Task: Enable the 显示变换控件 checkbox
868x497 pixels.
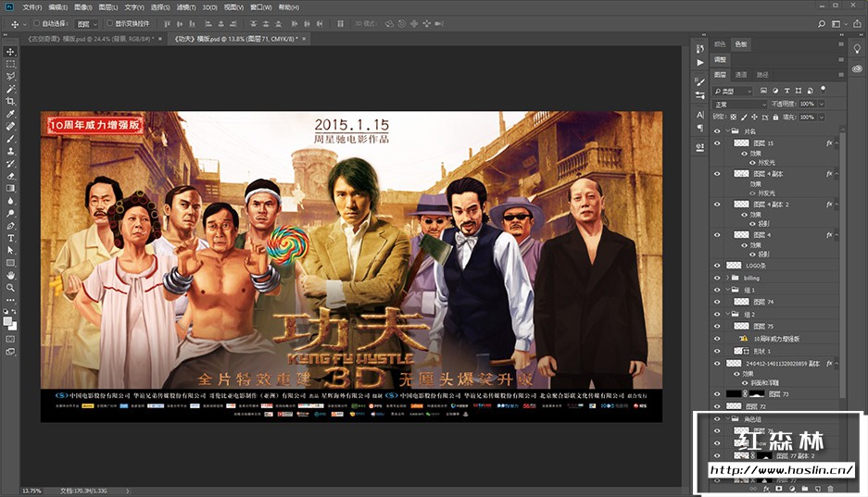Action: coord(109,23)
